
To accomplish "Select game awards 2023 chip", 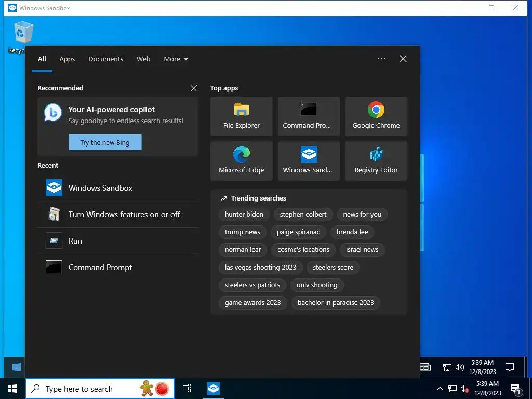I will 253,303.
